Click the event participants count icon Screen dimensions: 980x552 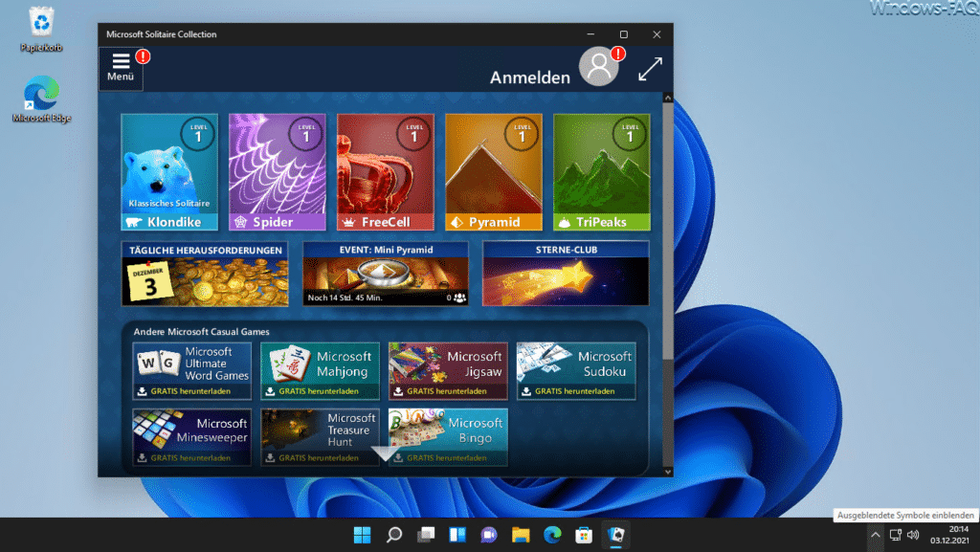459,298
